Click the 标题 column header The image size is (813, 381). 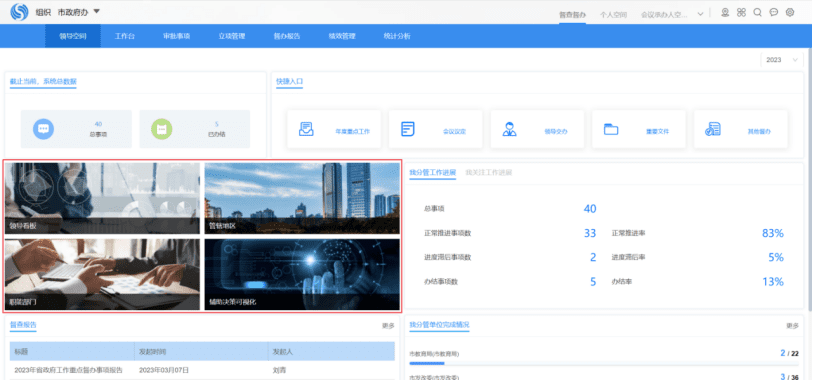click(72, 351)
